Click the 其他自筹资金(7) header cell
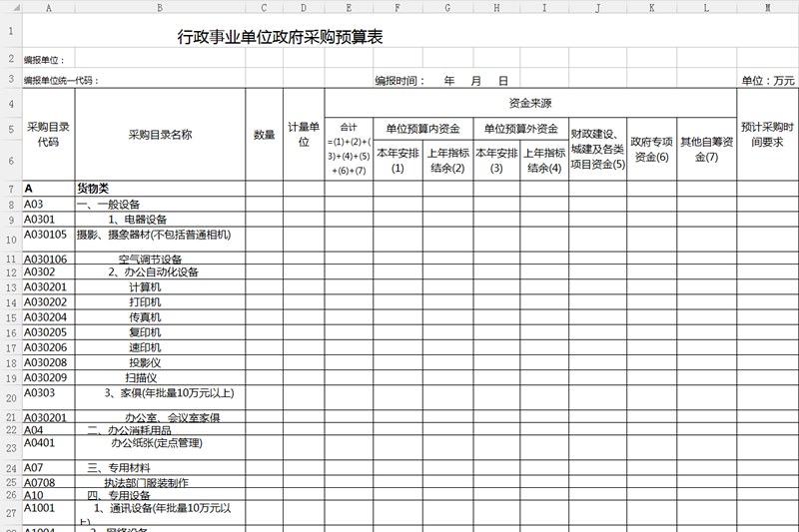 (x=706, y=149)
